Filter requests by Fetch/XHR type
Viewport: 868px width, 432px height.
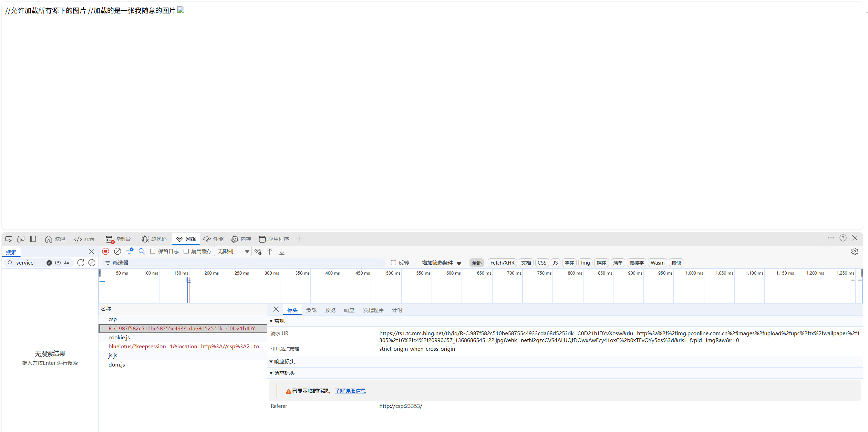point(502,263)
